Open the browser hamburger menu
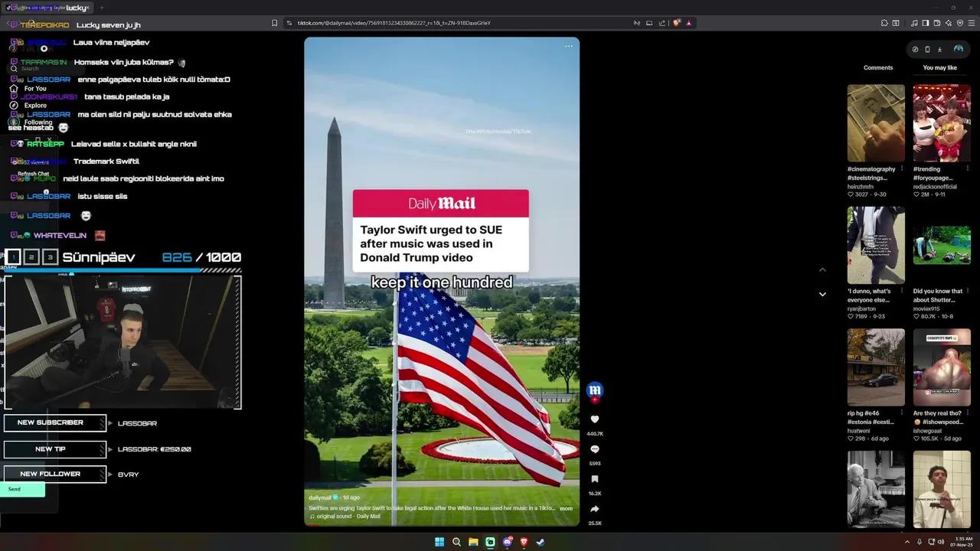 [x=971, y=23]
